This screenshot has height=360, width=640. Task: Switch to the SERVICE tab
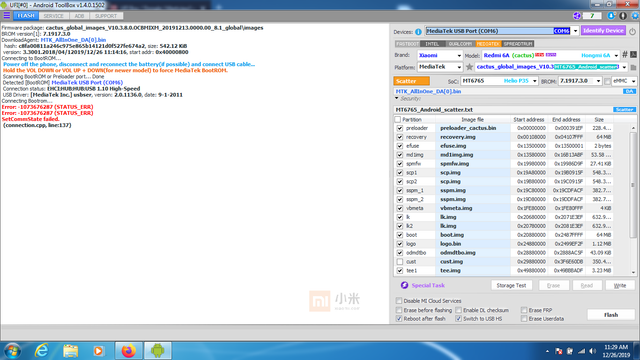tap(53, 16)
